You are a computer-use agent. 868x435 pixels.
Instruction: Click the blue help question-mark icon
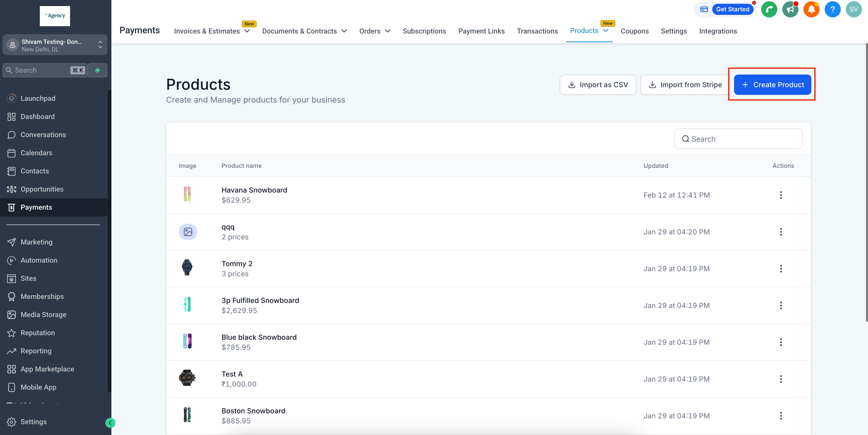click(x=832, y=9)
